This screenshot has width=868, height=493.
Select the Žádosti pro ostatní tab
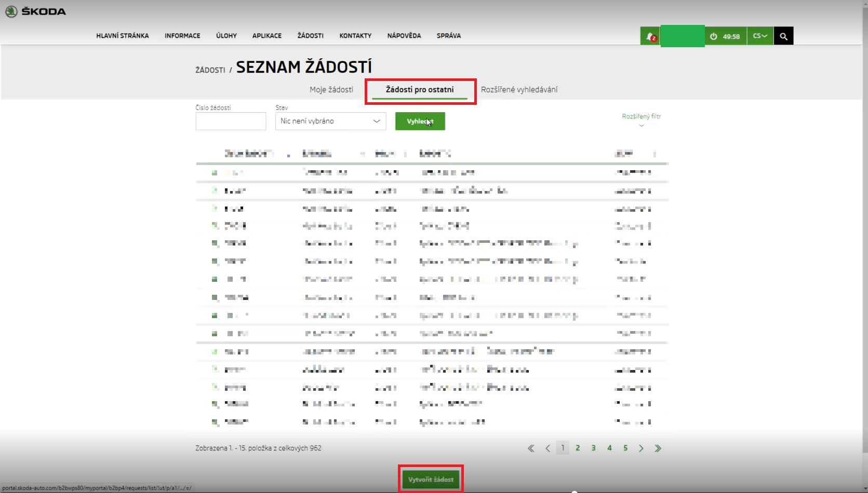(x=420, y=90)
